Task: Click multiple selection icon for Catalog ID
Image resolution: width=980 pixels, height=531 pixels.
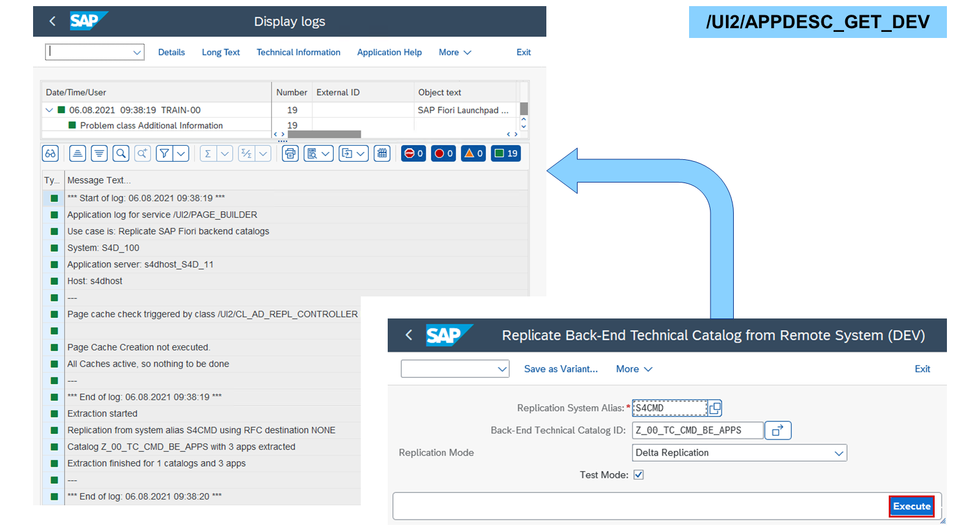Action: (778, 431)
